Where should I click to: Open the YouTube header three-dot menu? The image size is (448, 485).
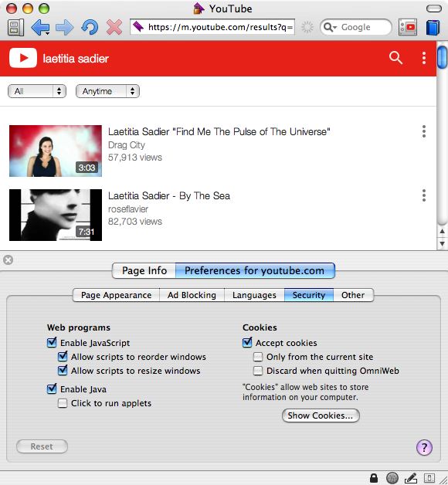click(x=424, y=58)
